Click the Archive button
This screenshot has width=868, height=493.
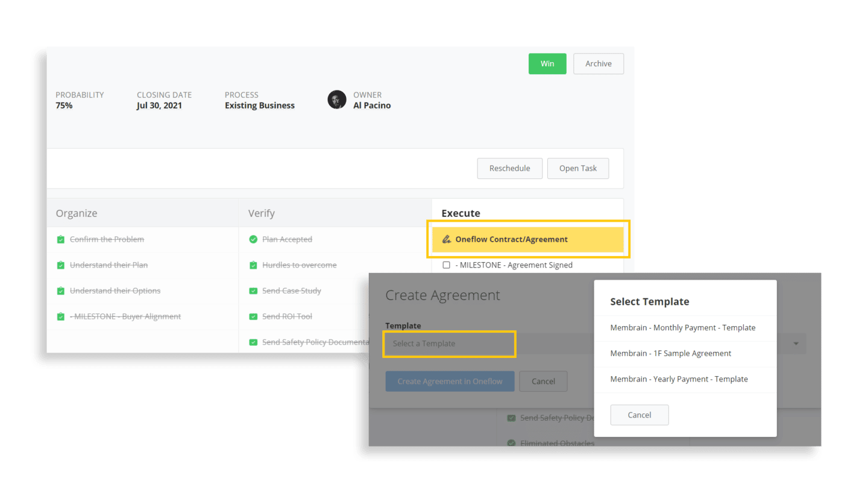tap(599, 64)
